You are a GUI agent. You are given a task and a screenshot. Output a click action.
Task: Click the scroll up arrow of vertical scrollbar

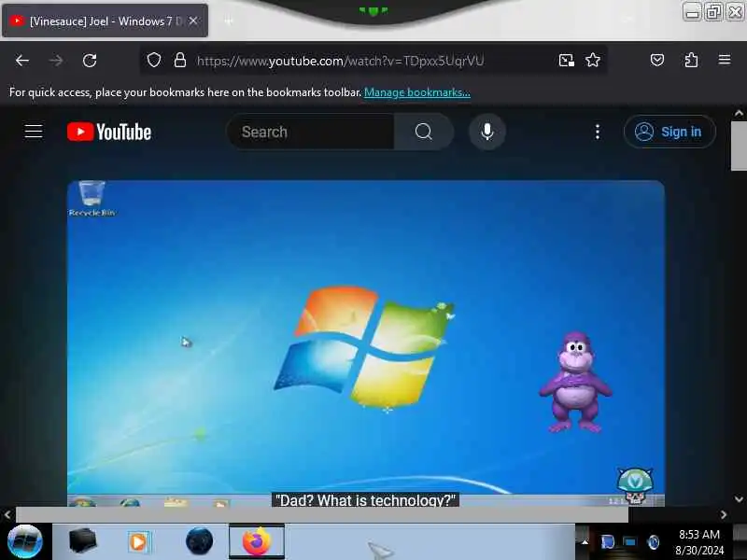click(x=739, y=113)
